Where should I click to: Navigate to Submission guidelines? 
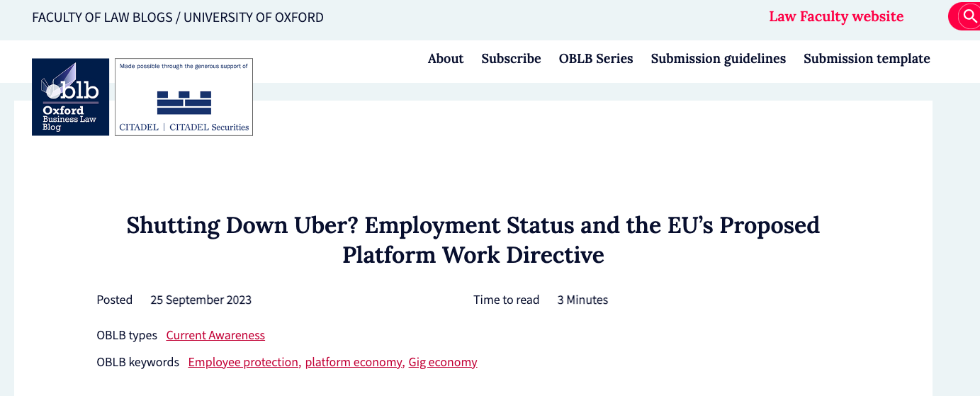pyautogui.click(x=719, y=59)
